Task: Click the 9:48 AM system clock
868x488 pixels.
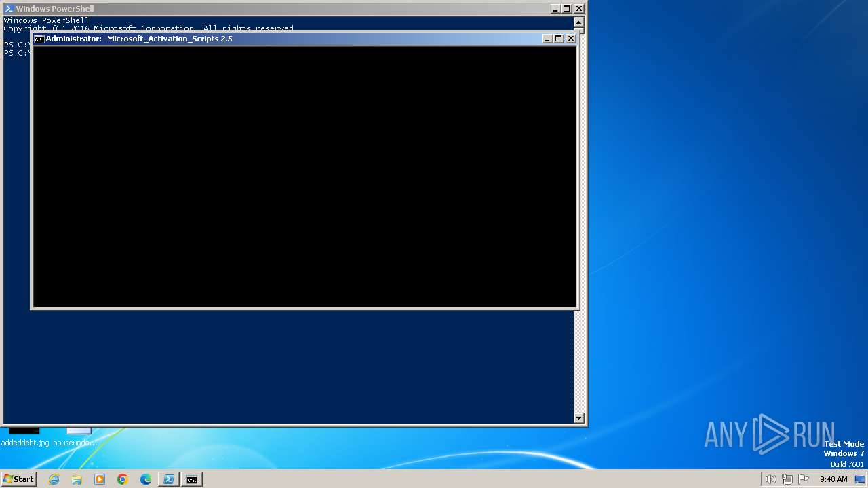Action: [x=833, y=479]
